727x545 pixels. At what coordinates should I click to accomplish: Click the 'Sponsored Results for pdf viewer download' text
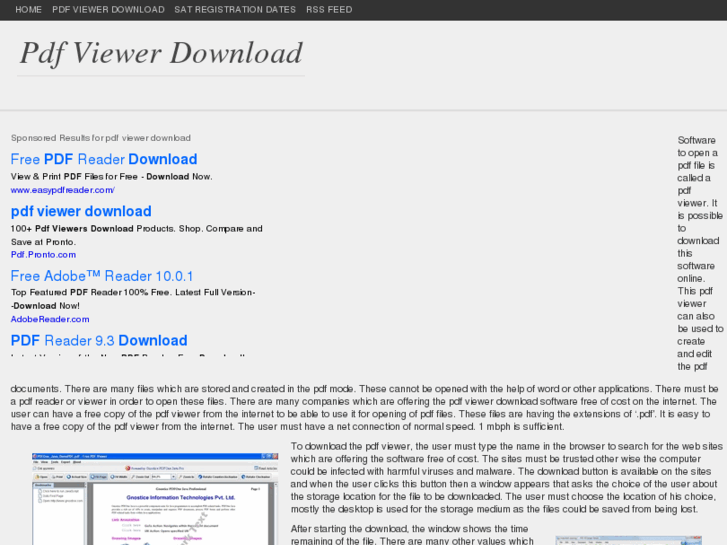(x=101, y=138)
